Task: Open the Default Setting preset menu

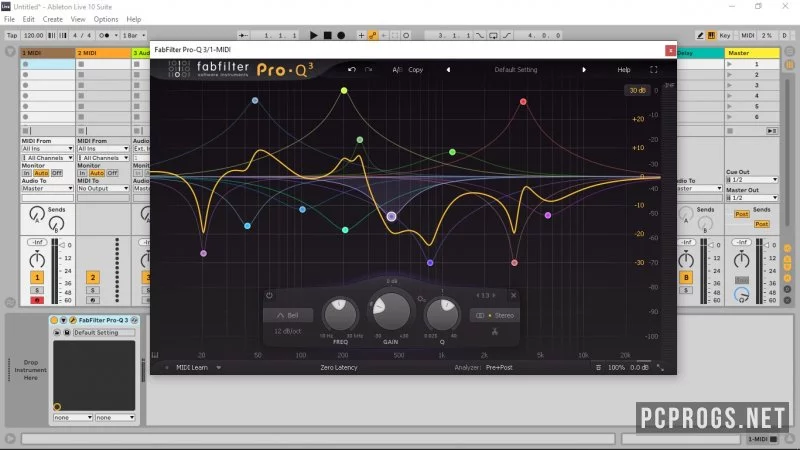Action: tap(516, 69)
